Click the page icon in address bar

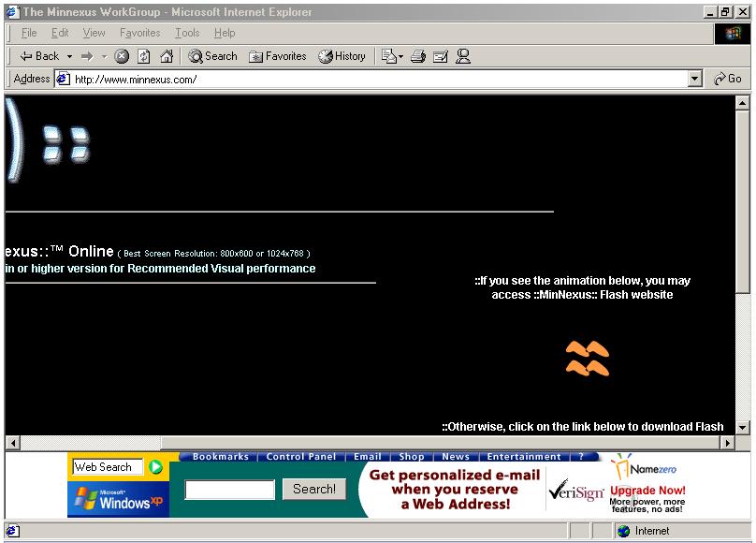(x=64, y=79)
